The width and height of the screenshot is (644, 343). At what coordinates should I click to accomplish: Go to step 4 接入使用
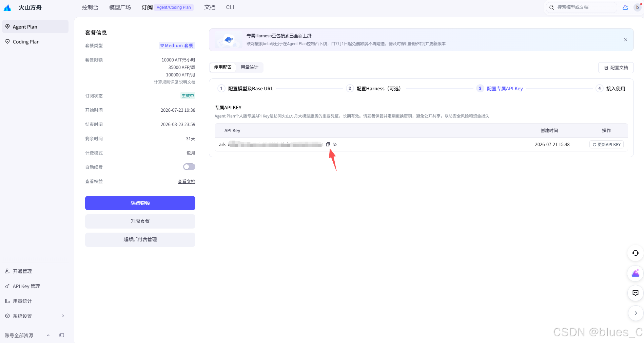[611, 88]
